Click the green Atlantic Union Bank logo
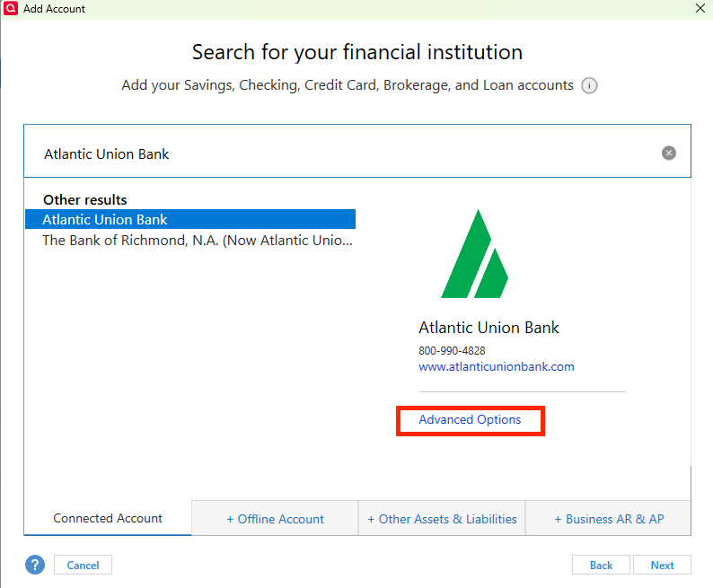 click(475, 253)
